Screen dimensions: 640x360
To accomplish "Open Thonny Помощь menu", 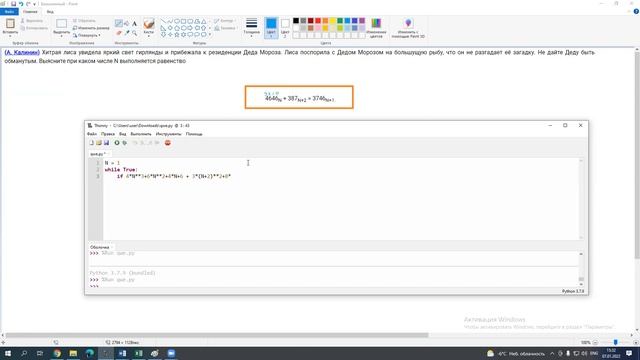I will tap(194, 134).
